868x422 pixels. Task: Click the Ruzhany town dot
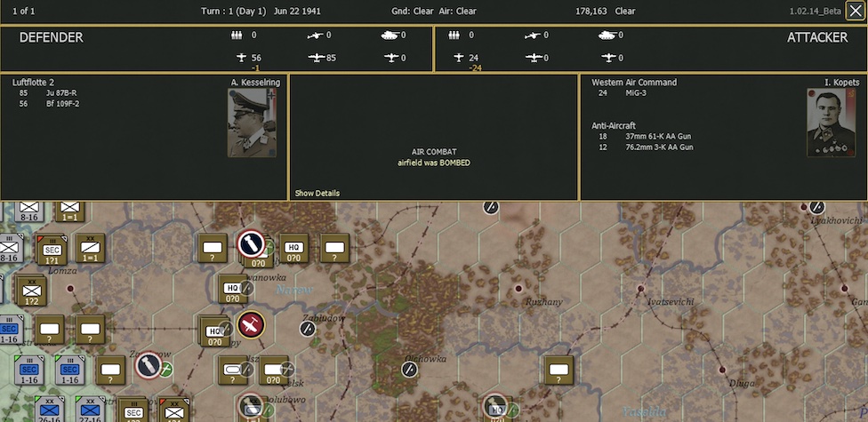(x=518, y=288)
